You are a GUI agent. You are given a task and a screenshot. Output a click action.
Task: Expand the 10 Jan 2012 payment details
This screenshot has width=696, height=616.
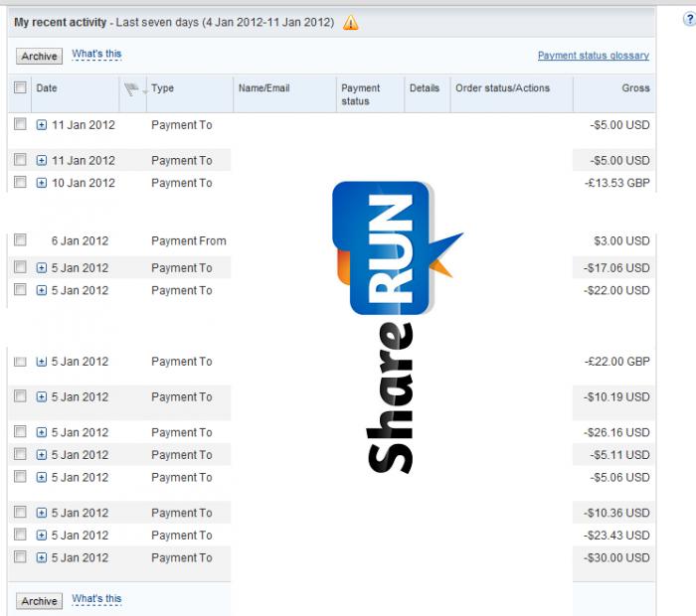[42, 183]
